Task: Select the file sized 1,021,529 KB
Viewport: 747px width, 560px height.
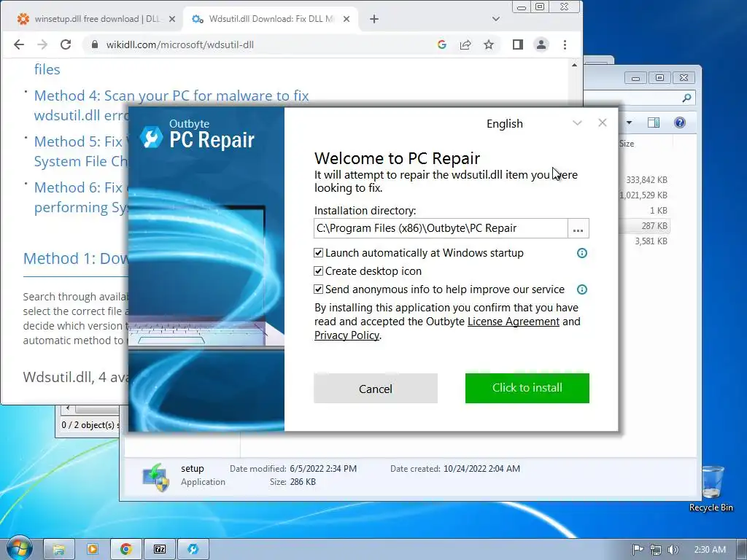Action: [643, 195]
